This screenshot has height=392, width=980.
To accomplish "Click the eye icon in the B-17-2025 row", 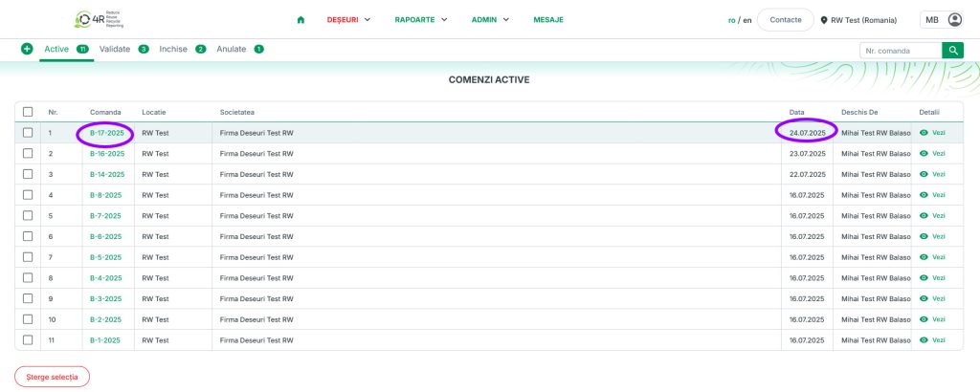I will click(924, 133).
